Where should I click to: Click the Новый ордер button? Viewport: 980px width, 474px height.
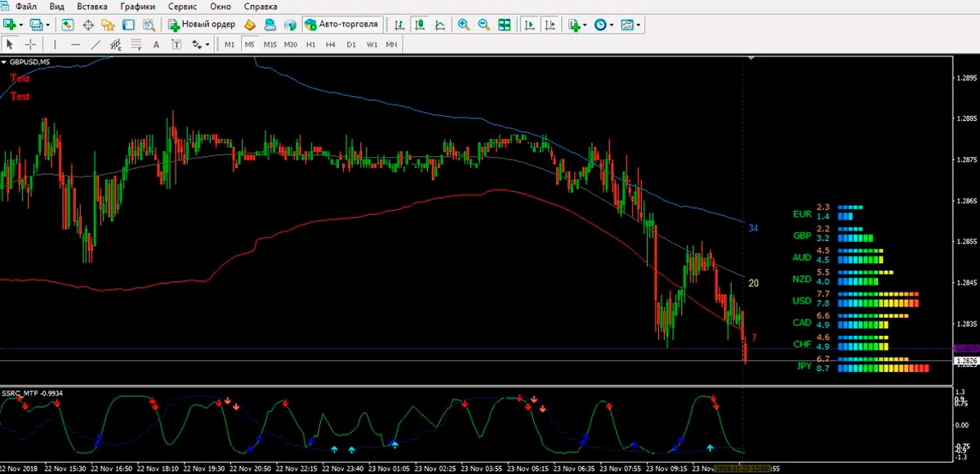pyautogui.click(x=203, y=25)
